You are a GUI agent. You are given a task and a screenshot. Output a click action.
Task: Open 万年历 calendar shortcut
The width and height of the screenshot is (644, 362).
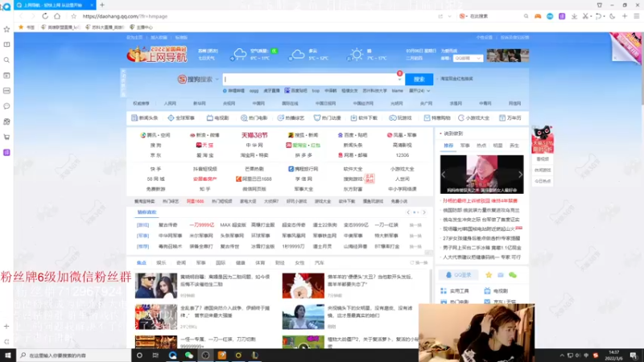point(510,117)
